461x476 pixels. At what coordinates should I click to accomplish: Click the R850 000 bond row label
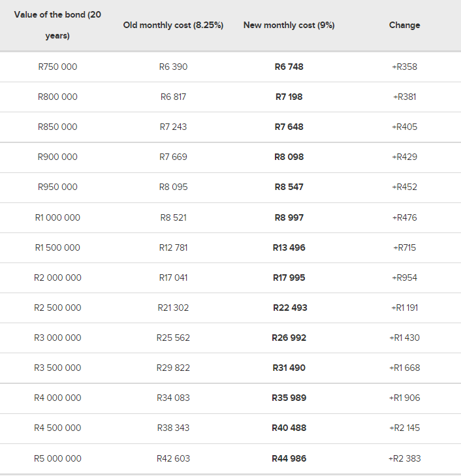[x=57, y=127]
